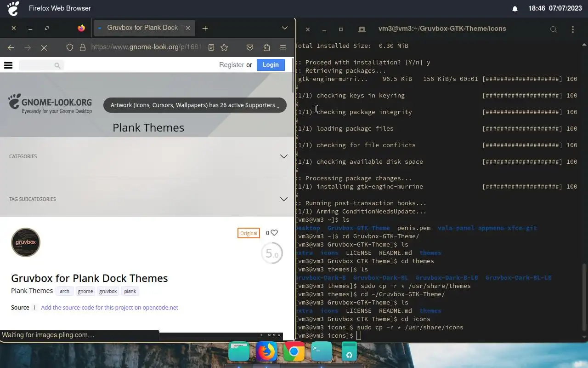Open Trash from the dock
This screenshot has height=368, width=588.
349,352
